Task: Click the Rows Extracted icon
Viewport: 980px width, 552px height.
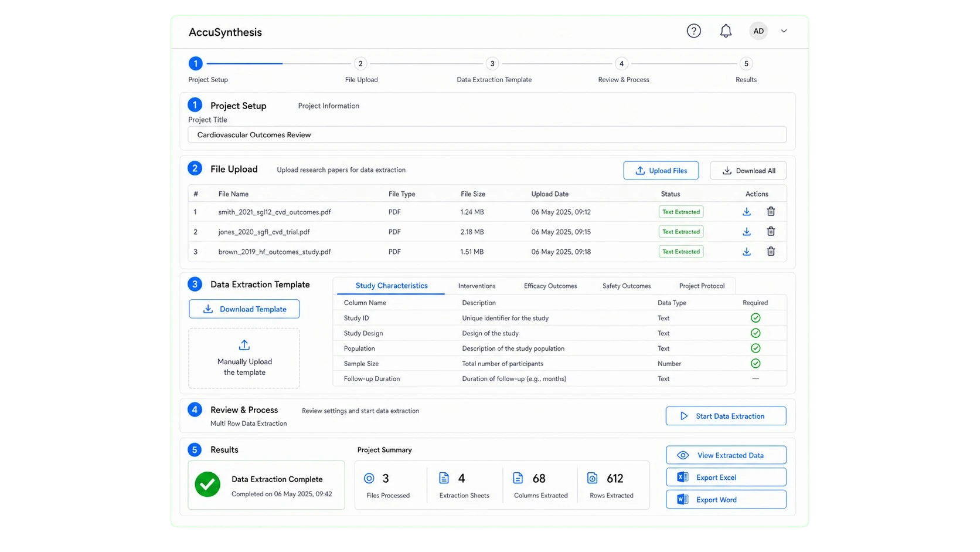Action: 593,479
